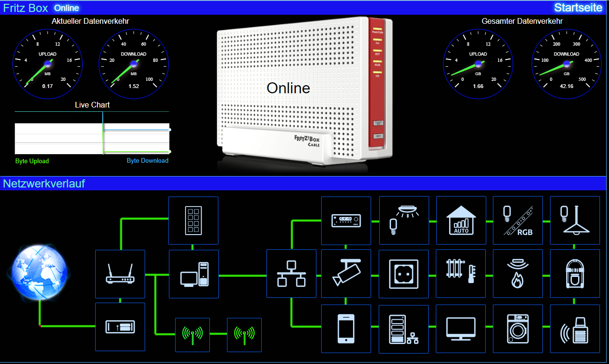Click the 42.16 download value
Viewport: 609px width, 364px height.
[567, 86]
